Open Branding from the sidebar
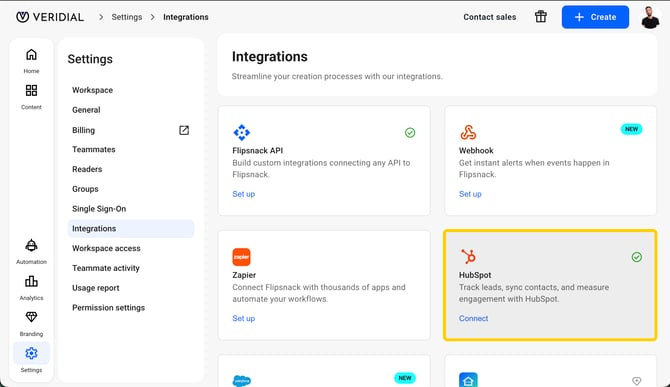This screenshot has width=670, height=387. pyautogui.click(x=31, y=324)
